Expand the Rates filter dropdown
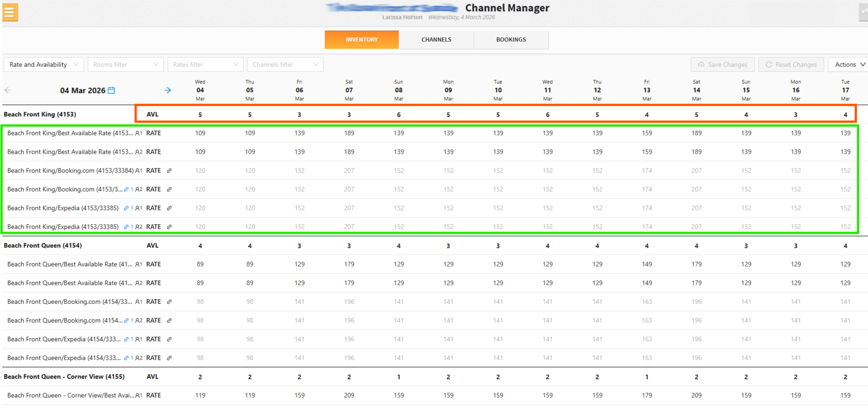Viewport: 868px width, 408px height. point(205,64)
